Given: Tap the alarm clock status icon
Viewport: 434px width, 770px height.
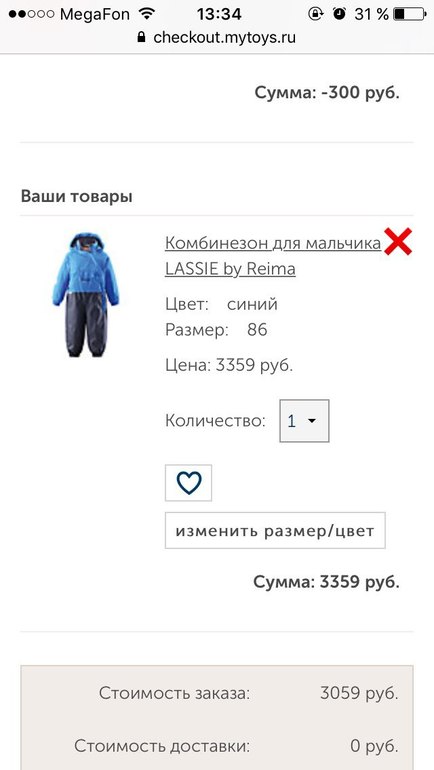Looking at the screenshot, I should (x=339, y=14).
